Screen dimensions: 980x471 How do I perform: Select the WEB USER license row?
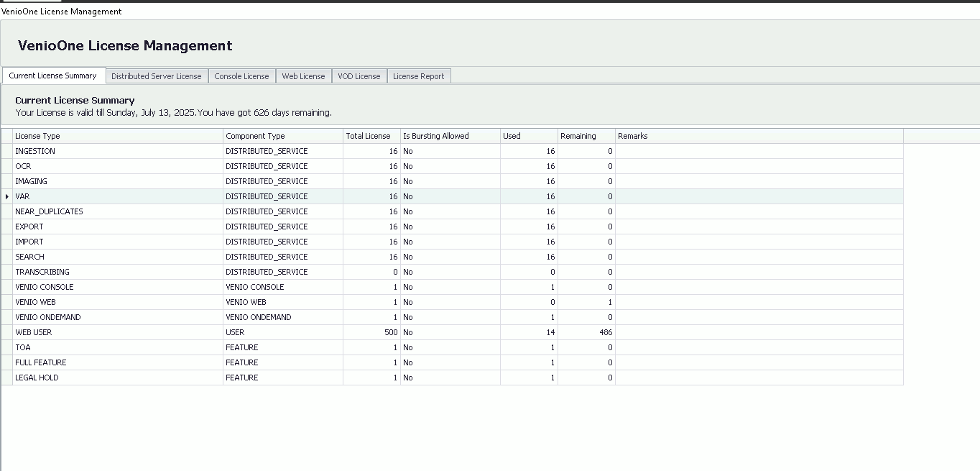point(453,332)
